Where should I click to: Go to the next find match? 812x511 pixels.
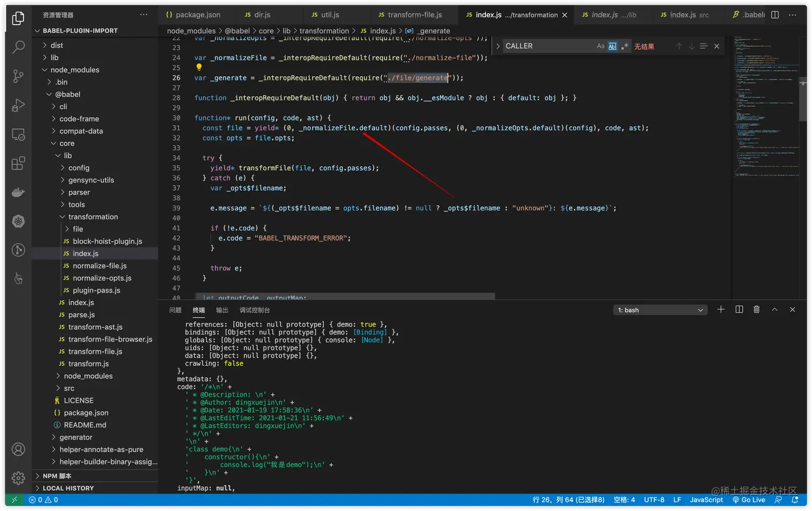point(692,46)
